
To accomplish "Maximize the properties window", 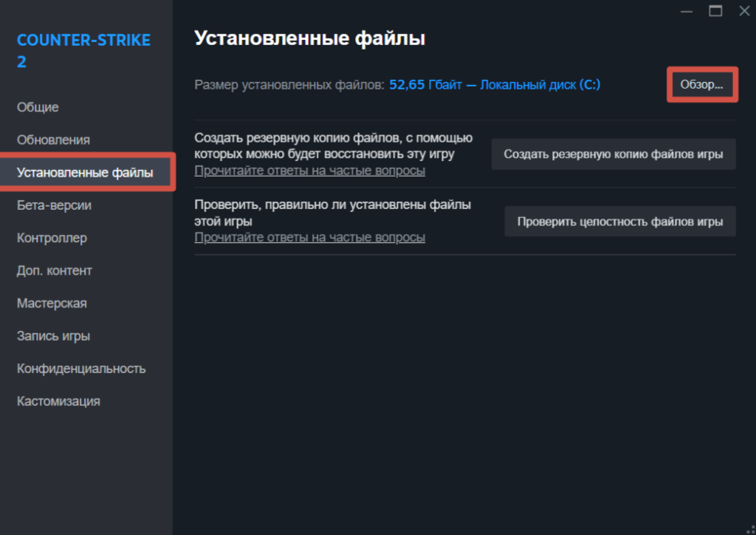I will coord(715,10).
